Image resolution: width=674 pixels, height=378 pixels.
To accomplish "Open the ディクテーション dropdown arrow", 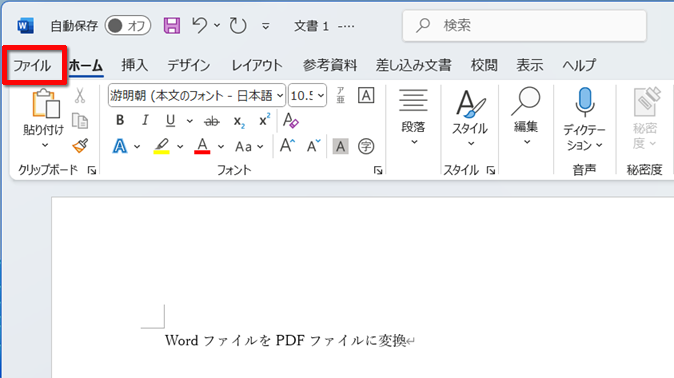I will tap(599, 146).
